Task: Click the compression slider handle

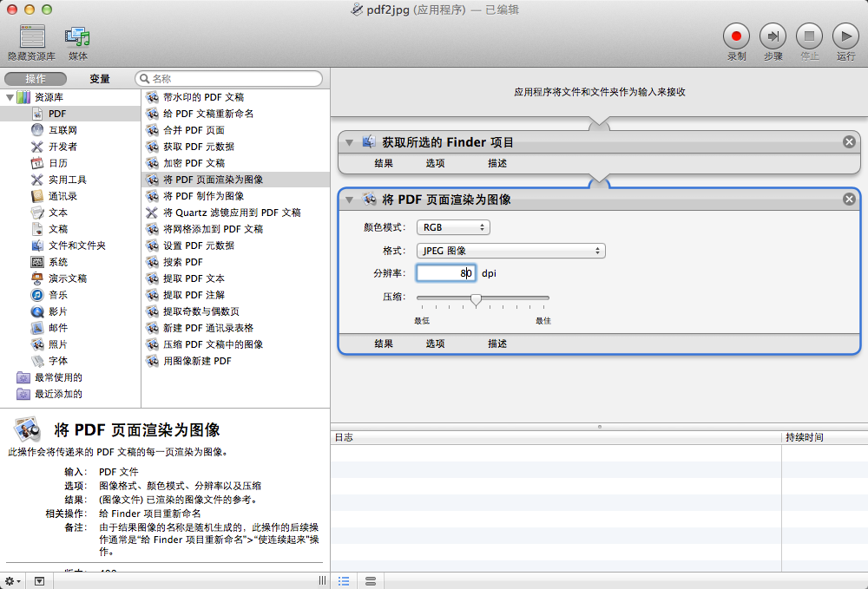Action: (x=476, y=299)
